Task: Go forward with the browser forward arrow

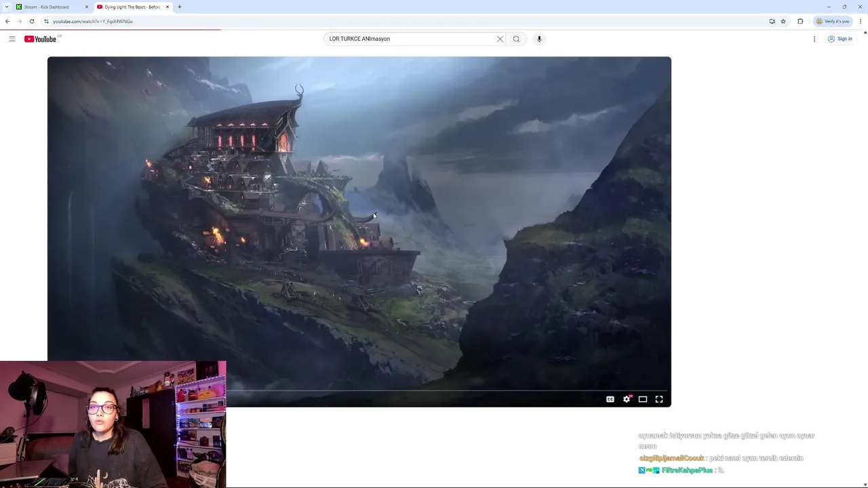Action: [19, 21]
